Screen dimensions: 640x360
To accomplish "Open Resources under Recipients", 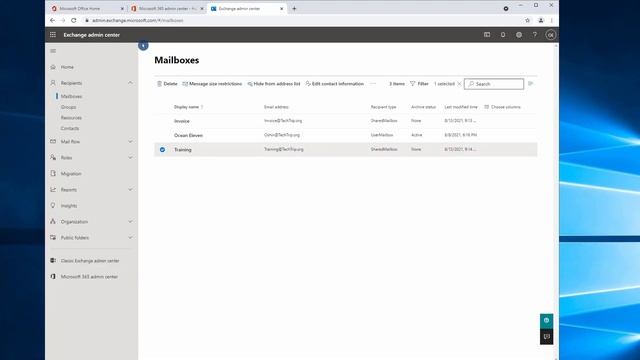I will pyautogui.click(x=71, y=118).
